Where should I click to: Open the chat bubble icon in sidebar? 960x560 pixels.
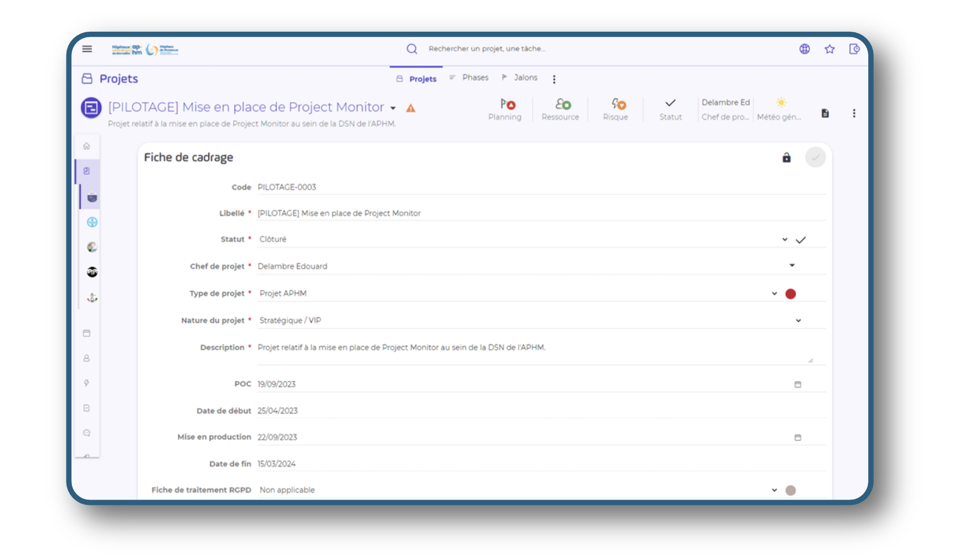pos(87,433)
